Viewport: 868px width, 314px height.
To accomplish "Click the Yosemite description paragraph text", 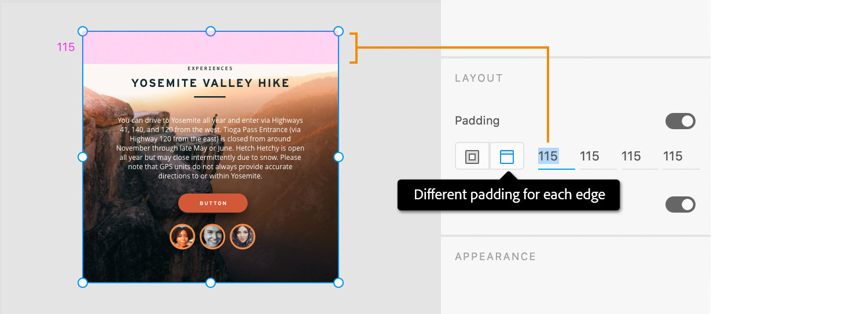I will coord(211,148).
